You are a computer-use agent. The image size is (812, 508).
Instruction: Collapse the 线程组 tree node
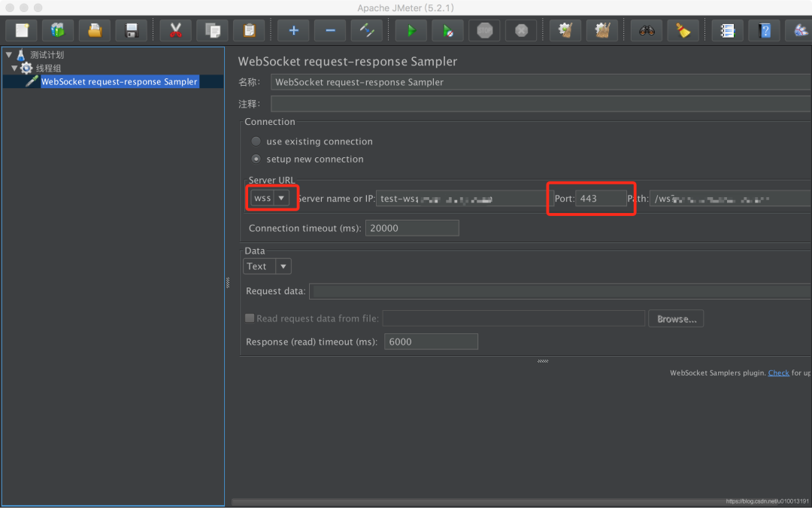(14, 68)
